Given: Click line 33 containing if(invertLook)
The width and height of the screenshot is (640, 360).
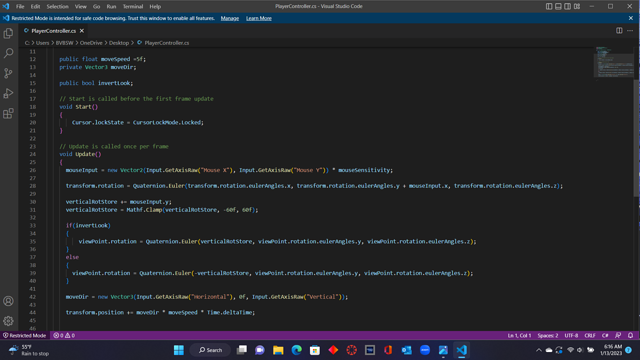Looking at the screenshot, I should point(88,225).
